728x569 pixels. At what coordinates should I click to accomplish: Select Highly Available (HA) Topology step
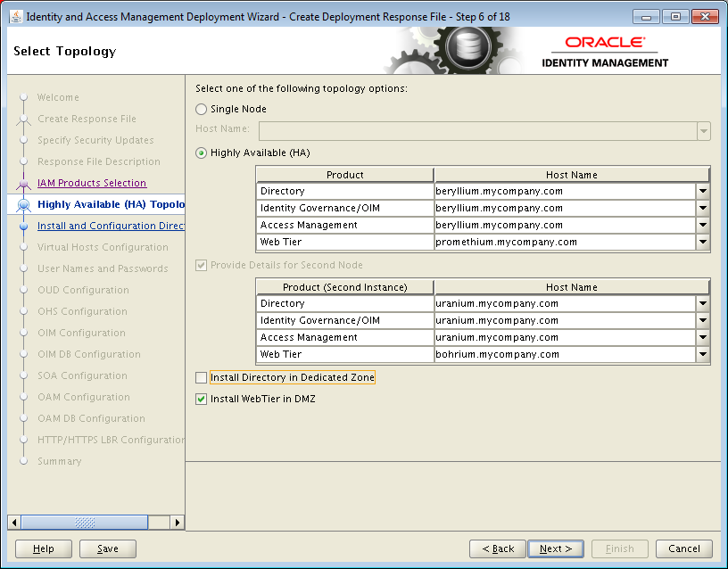tap(111, 204)
